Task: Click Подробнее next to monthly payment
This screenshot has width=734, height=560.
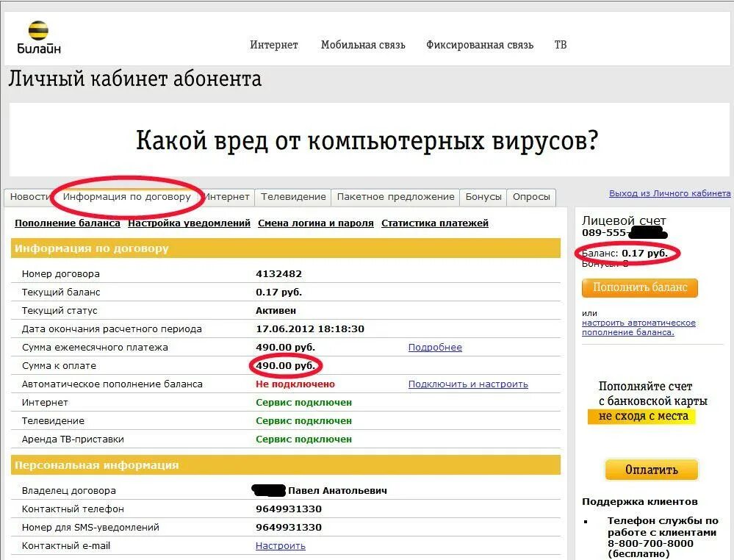Action: 436,348
